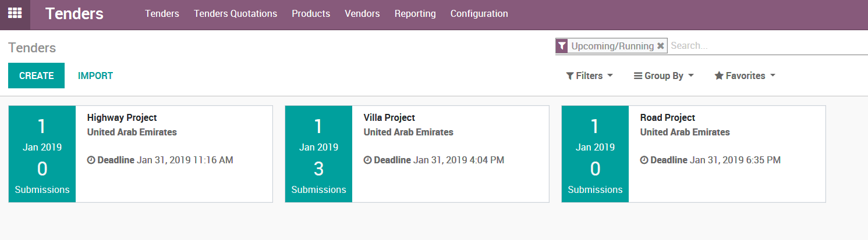This screenshot has height=240, width=868.
Task: Open the apps grid menu icon
Action: (x=15, y=13)
